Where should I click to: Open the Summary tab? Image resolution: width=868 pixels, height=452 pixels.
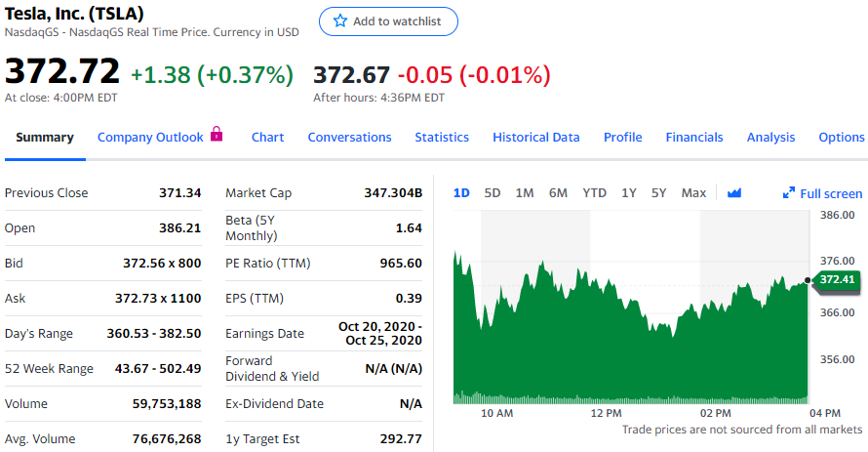45,138
